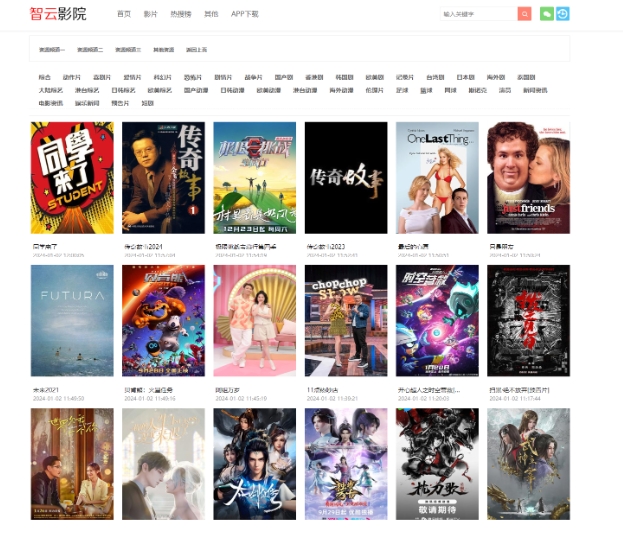
Task: Filter by 韩国剧 category
Action: (344, 77)
